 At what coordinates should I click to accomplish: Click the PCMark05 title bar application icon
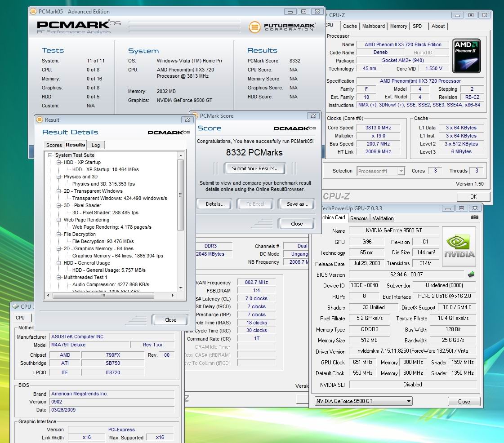click(x=33, y=12)
